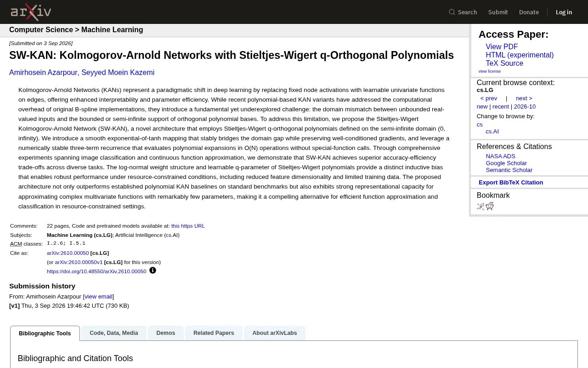The height and width of the screenshot is (368, 588).
Task: Click the 'Computer Science > Machine Learning' breadcrumb
Action: pos(76,30)
